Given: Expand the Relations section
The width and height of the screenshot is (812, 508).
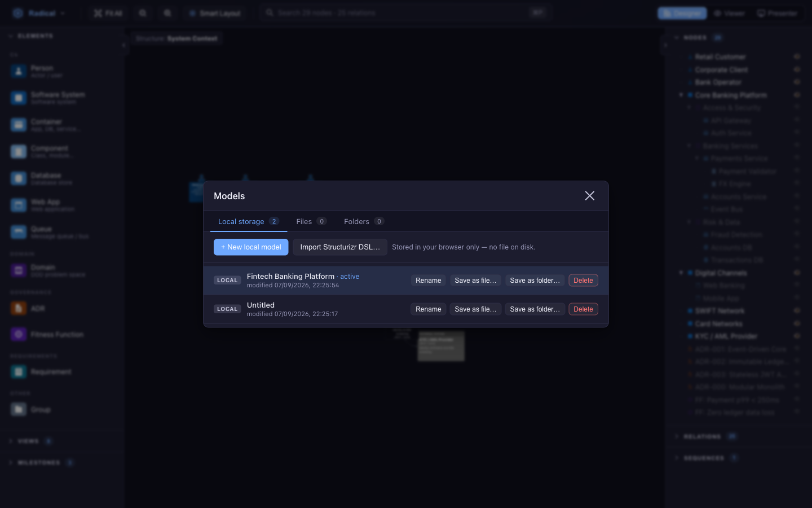Looking at the screenshot, I should pos(705,436).
